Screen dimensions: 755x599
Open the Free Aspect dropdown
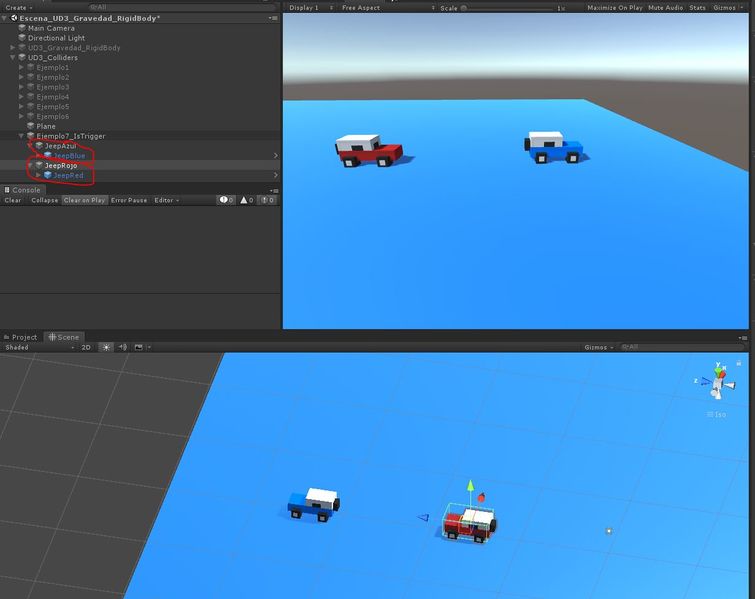coord(388,8)
